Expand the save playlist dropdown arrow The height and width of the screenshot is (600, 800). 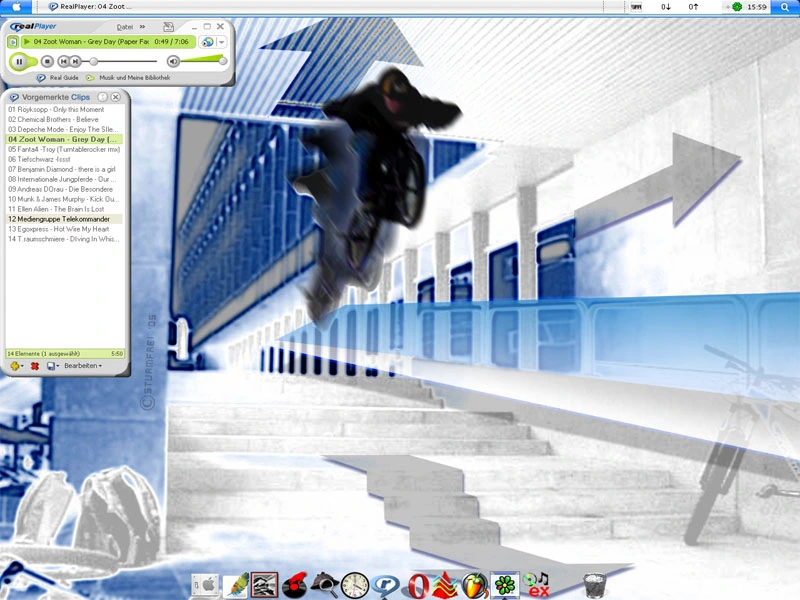(x=57, y=365)
